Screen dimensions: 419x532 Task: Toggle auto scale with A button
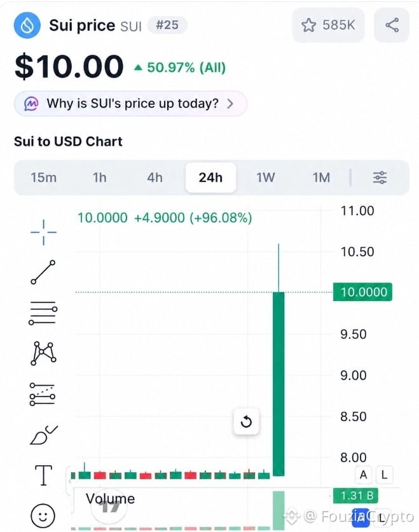(x=364, y=474)
